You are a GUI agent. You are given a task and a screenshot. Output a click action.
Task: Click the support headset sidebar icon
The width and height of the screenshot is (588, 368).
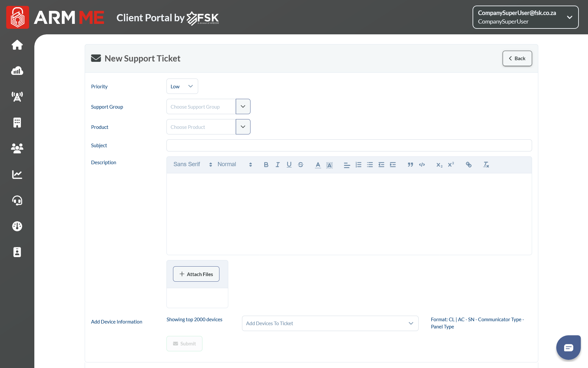pos(17,200)
